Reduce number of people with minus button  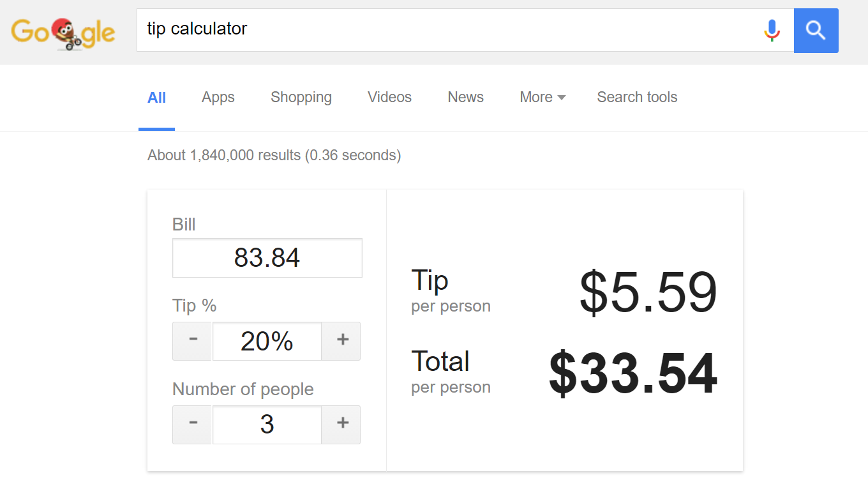[x=193, y=425]
